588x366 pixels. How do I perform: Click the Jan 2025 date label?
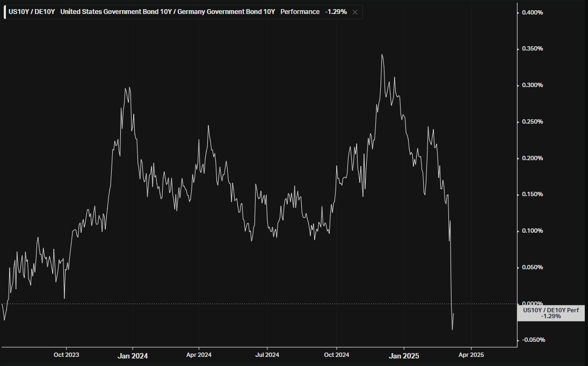click(403, 356)
